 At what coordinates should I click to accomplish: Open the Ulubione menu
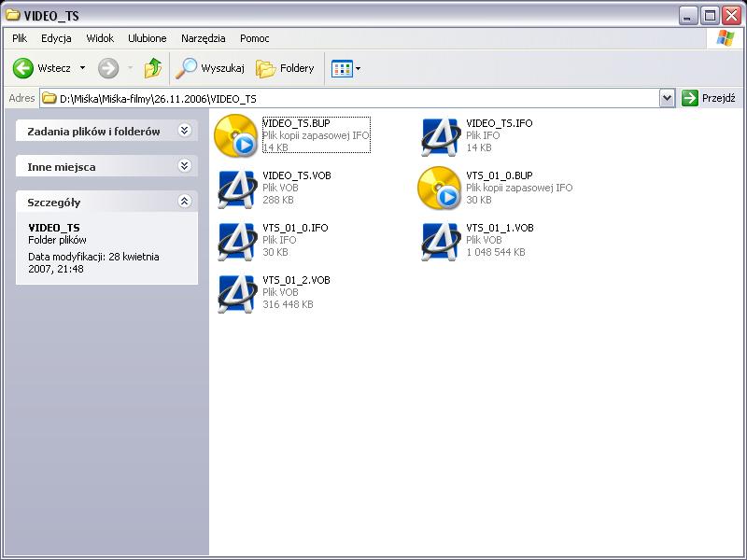point(148,38)
